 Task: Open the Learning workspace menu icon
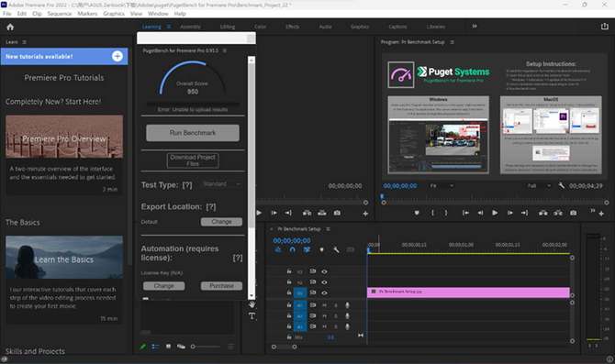169,27
